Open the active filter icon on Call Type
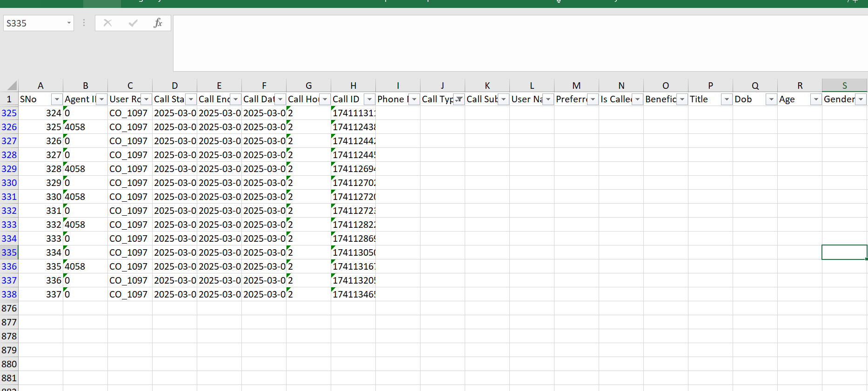The width and height of the screenshot is (868, 391). click(459, 99)
